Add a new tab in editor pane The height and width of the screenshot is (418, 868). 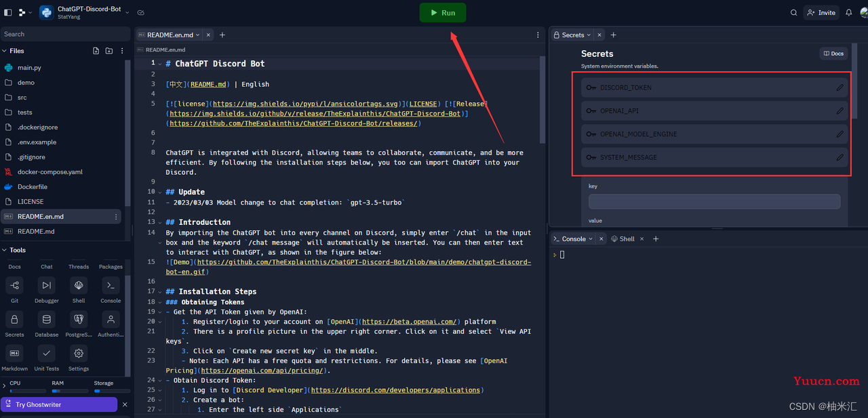[222, 35]
